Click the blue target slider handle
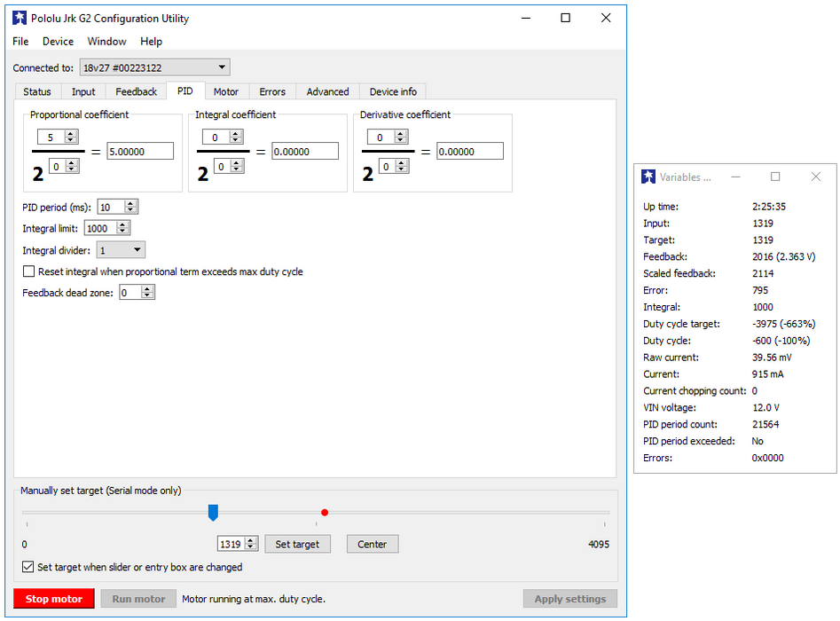 pyautogui.click(x=213, y=512)
